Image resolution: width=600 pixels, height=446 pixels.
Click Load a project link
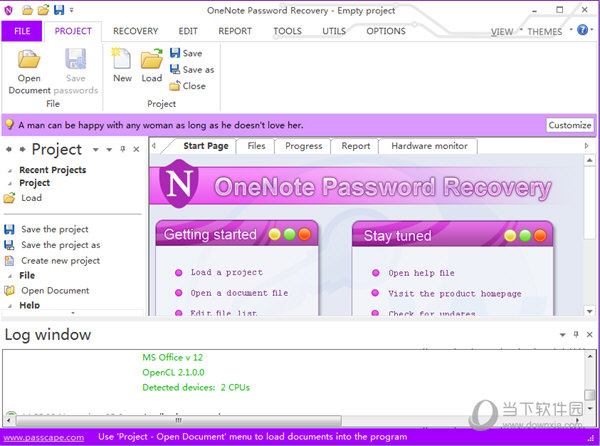(227, 272)
